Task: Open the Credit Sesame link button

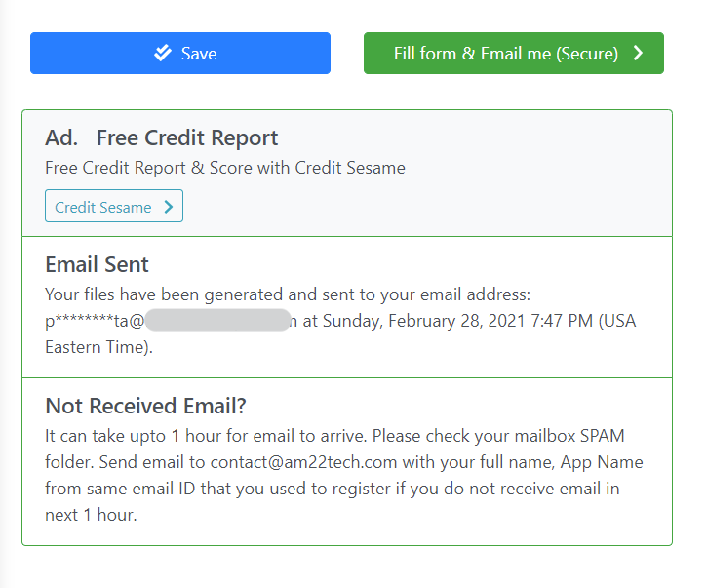Action: 114,206
